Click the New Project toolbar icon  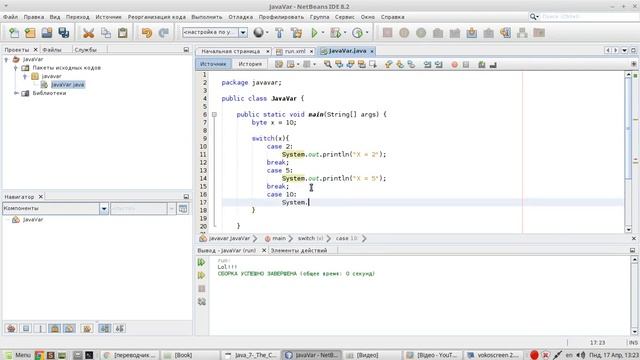(30, 33)
